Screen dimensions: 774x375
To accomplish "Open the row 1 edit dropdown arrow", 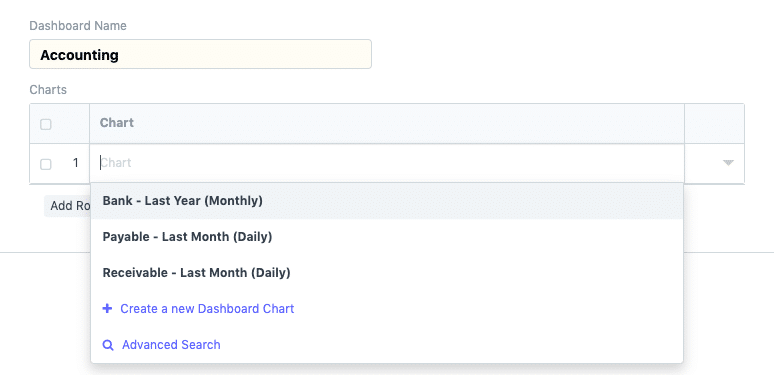I will 728,163.
